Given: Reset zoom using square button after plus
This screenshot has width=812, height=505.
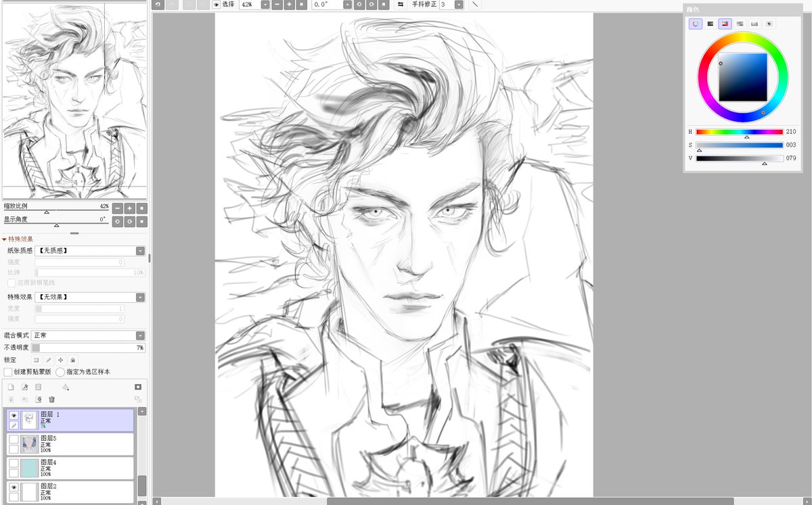Looking at the screenshot, I should (x=301, y=5).
